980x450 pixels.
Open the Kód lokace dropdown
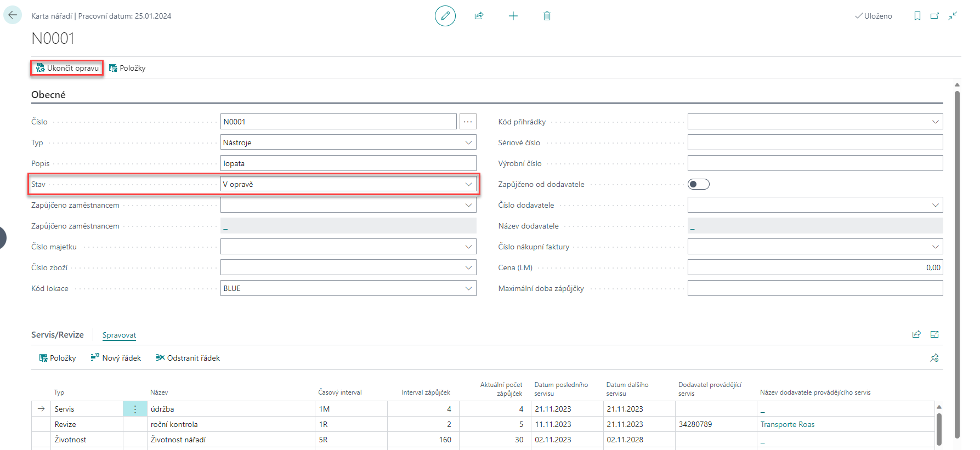[x=468, y=288]
